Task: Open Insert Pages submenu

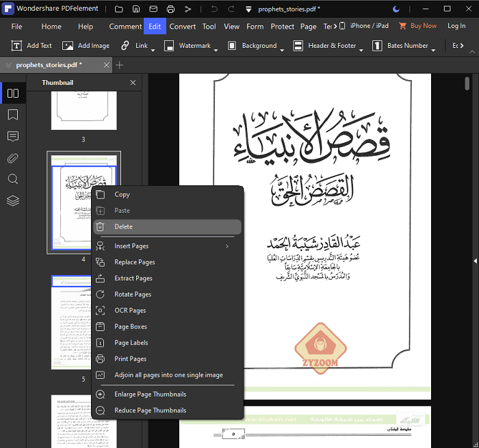Action: [168, 246]
